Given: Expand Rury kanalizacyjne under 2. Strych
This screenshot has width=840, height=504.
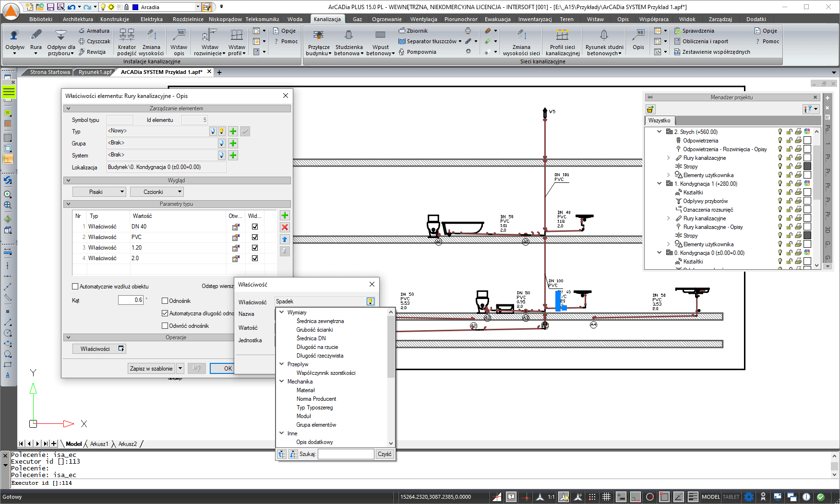Looking at the screenshot, I should (668, 157).
